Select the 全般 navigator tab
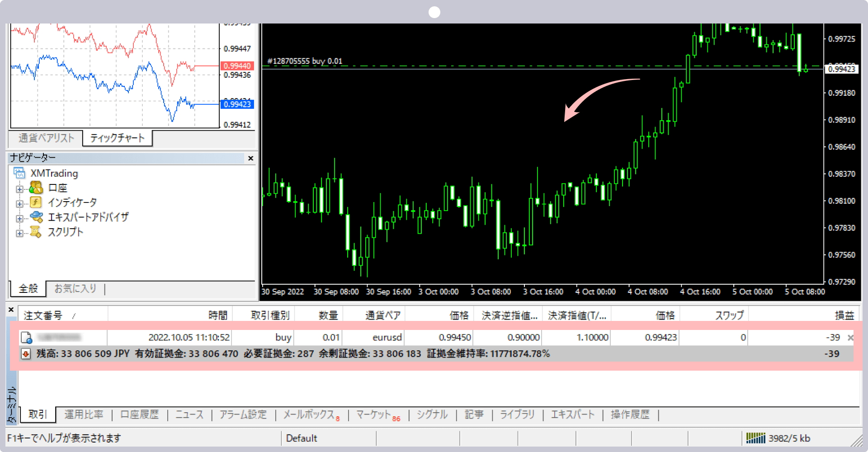Screen dimensions: 868x452 28,288
